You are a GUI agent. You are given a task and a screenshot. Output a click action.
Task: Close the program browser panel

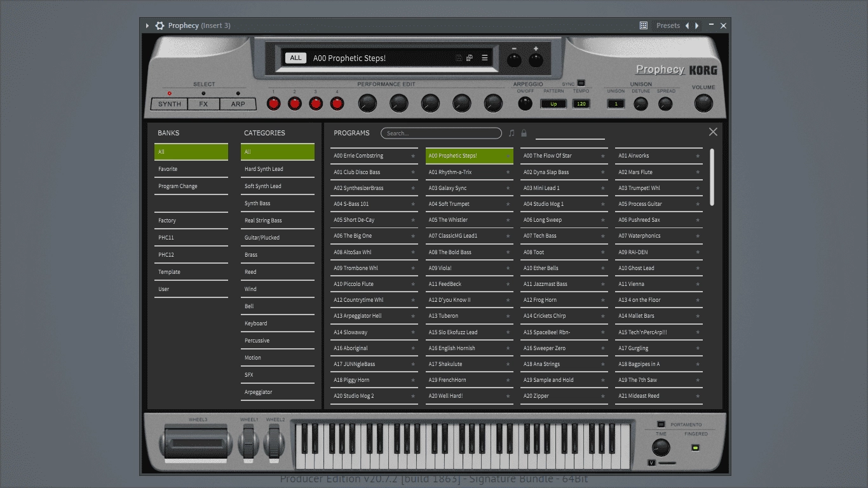pos(713,132)
